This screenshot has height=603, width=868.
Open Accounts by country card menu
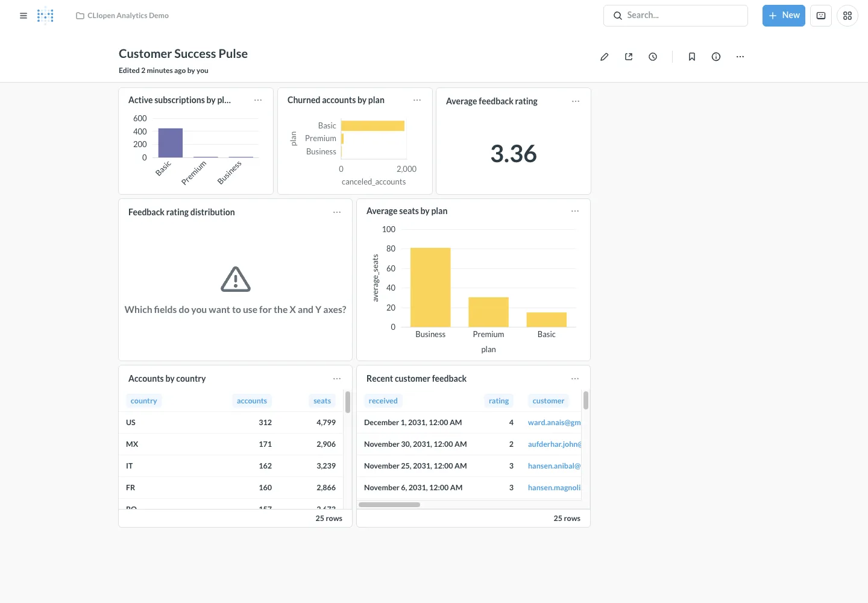337,379
